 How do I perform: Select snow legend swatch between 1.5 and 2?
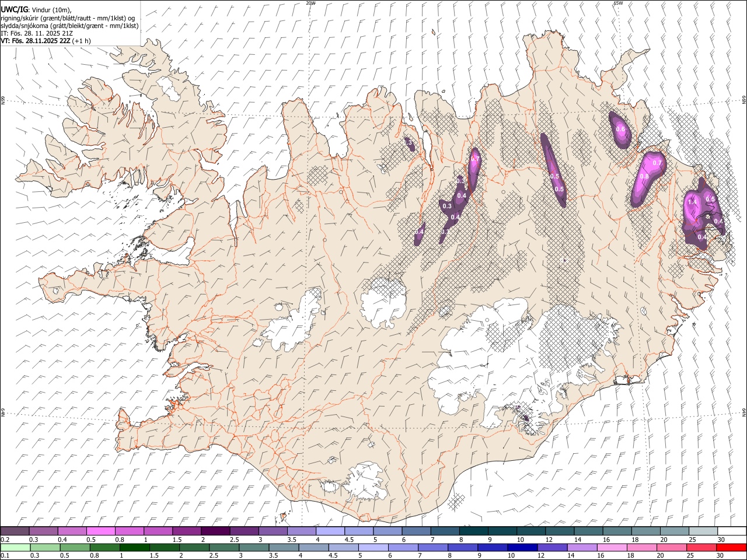tap(187, 531)
